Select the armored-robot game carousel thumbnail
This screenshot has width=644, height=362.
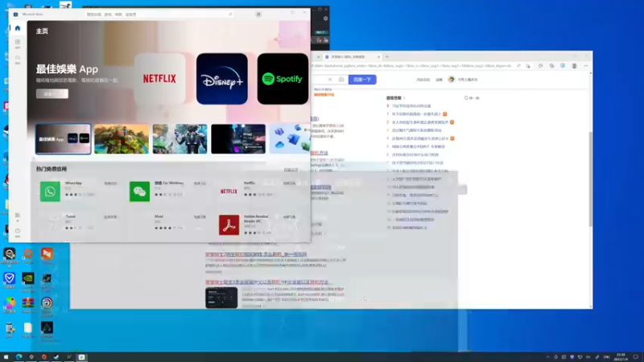click(x=180, y=139)
